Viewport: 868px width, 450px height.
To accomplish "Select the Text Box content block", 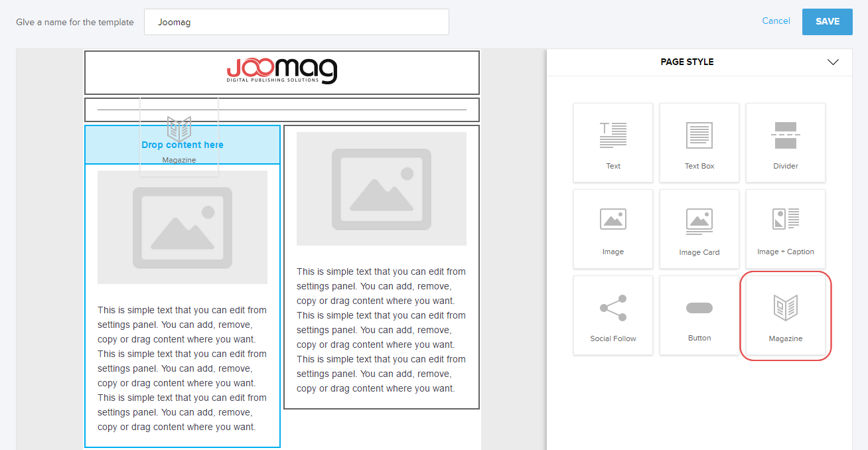I will click(699, 142).
